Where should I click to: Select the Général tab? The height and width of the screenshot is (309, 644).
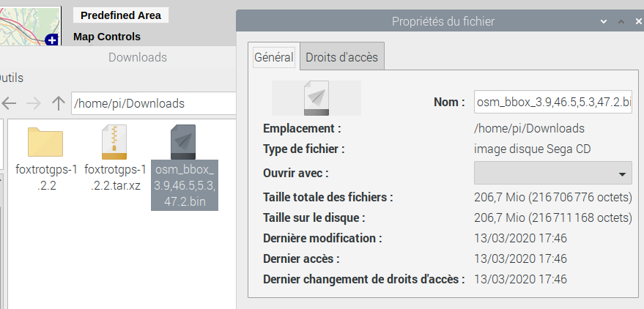tap(274, 56)
